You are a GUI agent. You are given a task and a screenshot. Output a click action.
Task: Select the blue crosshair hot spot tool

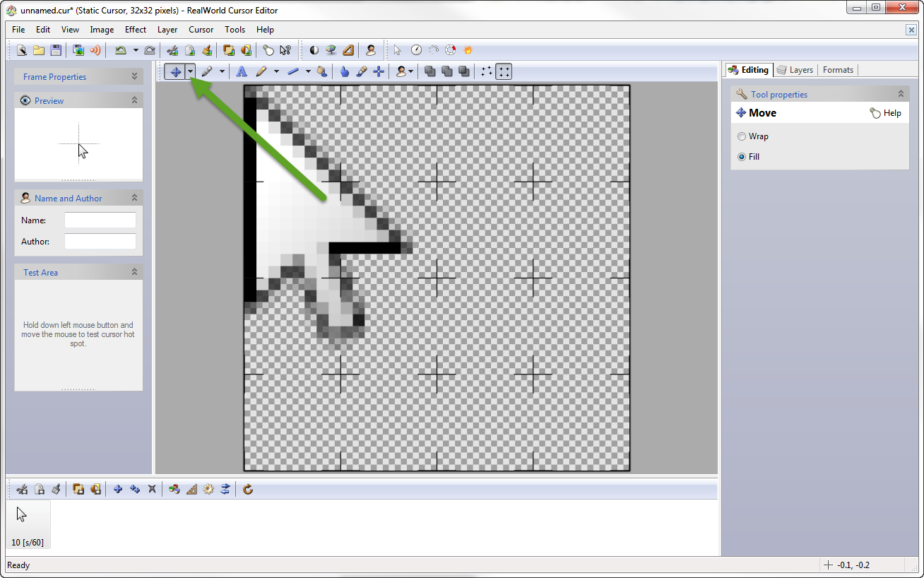(x=379, y=71)
